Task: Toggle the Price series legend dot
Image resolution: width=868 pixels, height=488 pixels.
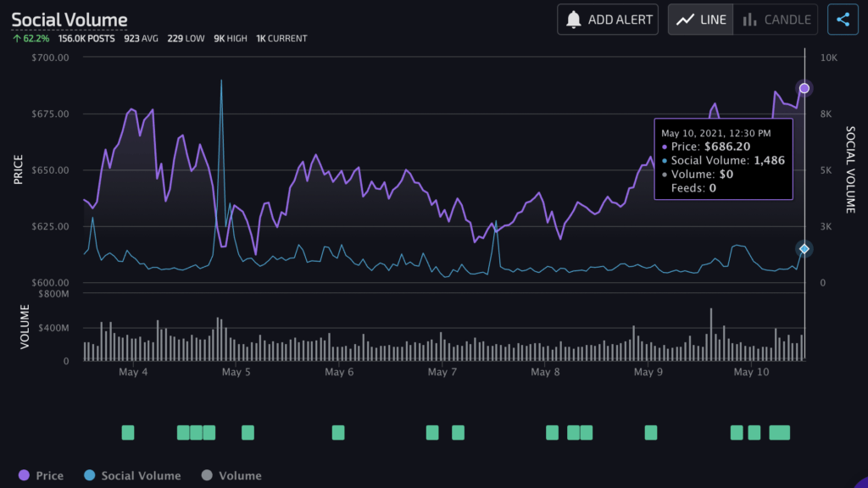Action: tap(24, 475)
